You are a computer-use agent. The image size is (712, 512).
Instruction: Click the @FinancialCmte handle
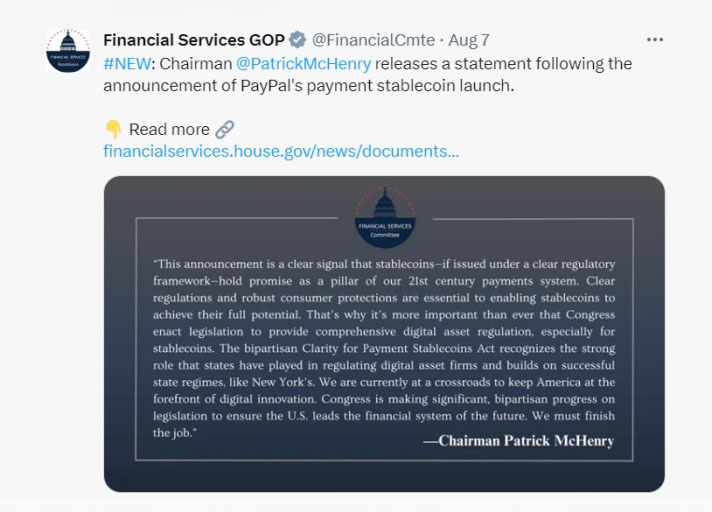click(373, 40)
